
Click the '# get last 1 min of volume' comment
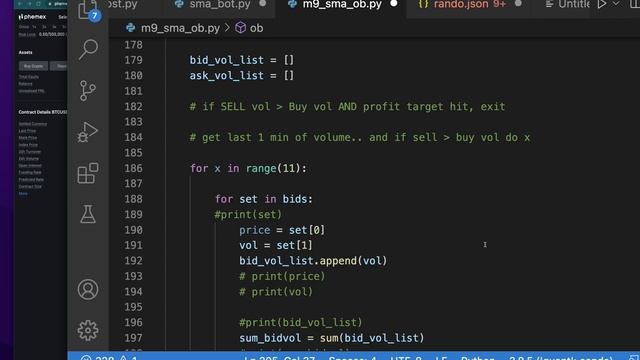coord(360,138)
